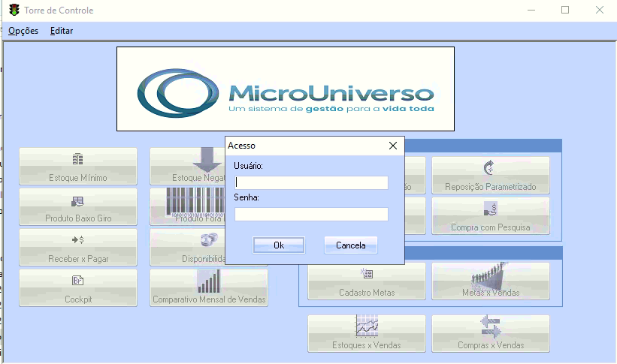The image size is (617, 364).
Task: Click the MicroUniverso logo banner
Action: 285,89
